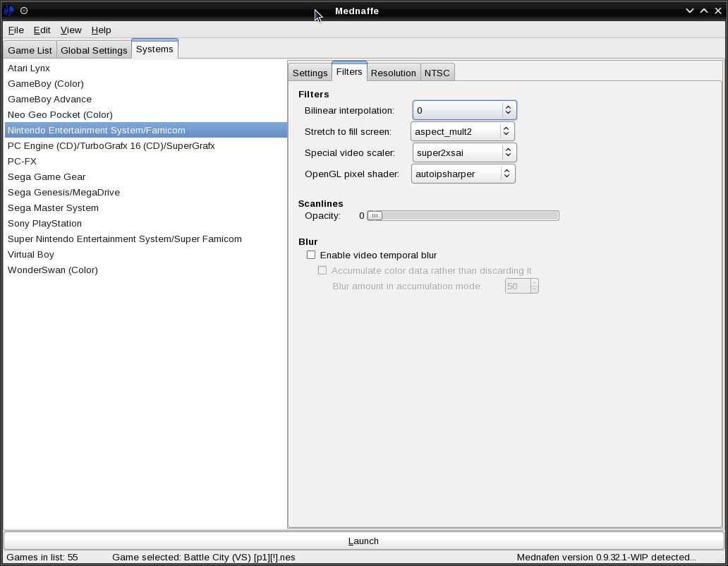Open the Edit menu
728x566 pixels.
[42, 30]
